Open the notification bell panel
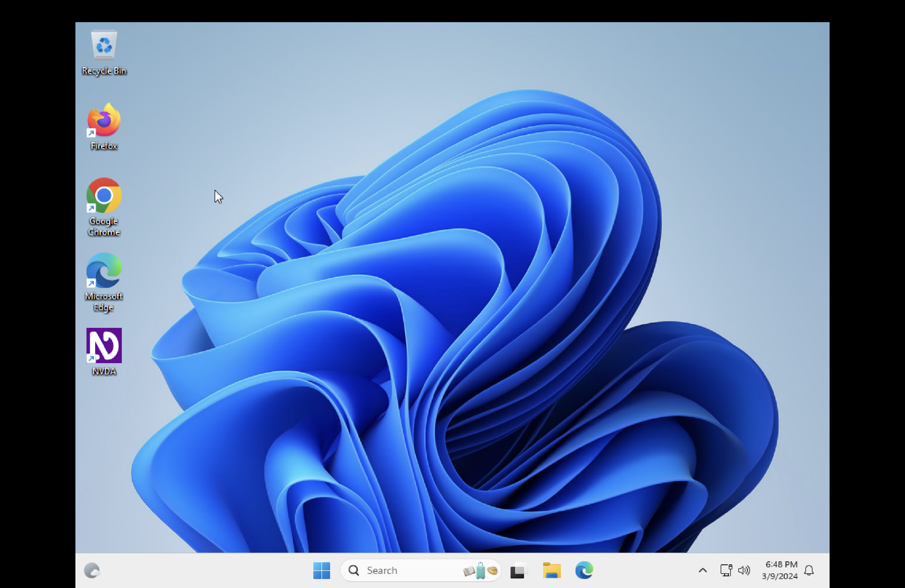The width and height of the screenshot is (905, 588). [x=809, y=570]
